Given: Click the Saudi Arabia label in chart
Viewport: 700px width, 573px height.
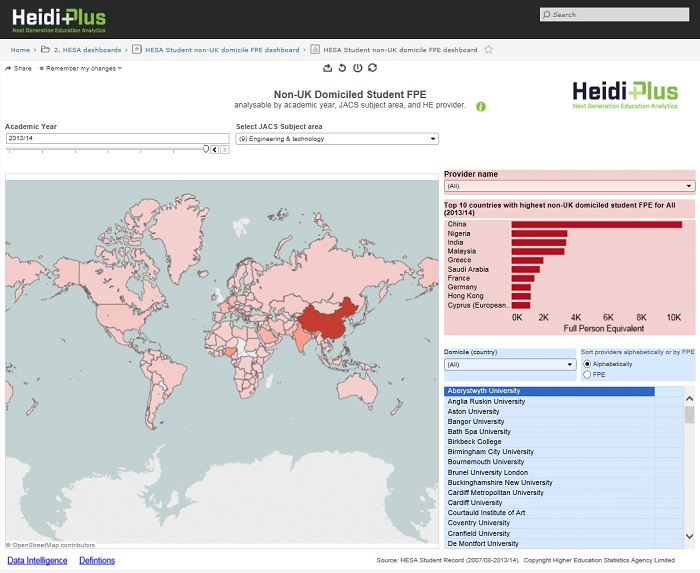Looking at the screenshot, I should click(468, 269).
